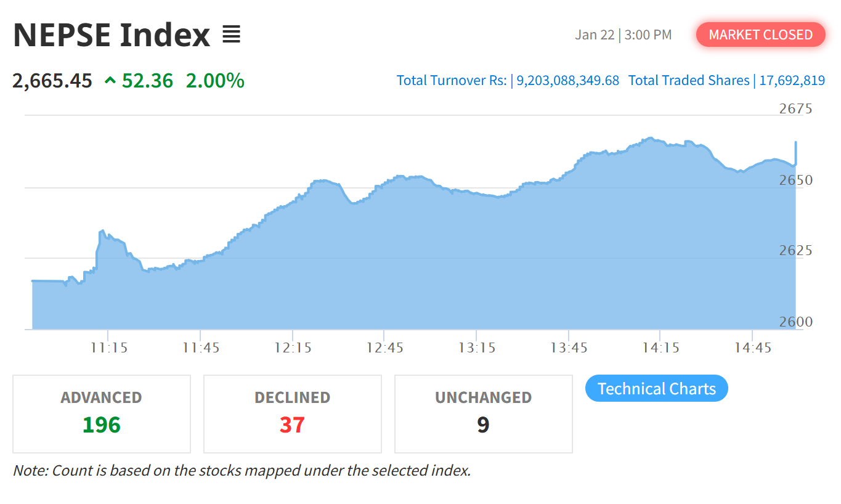Click the 2,665.45 index value
This screenshot has width=841, height=504.
(x=52, y=80)
